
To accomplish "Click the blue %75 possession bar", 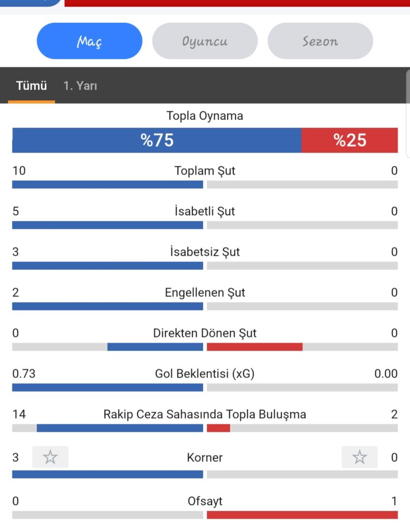I will pyautogui.click(x=157, y=140).
